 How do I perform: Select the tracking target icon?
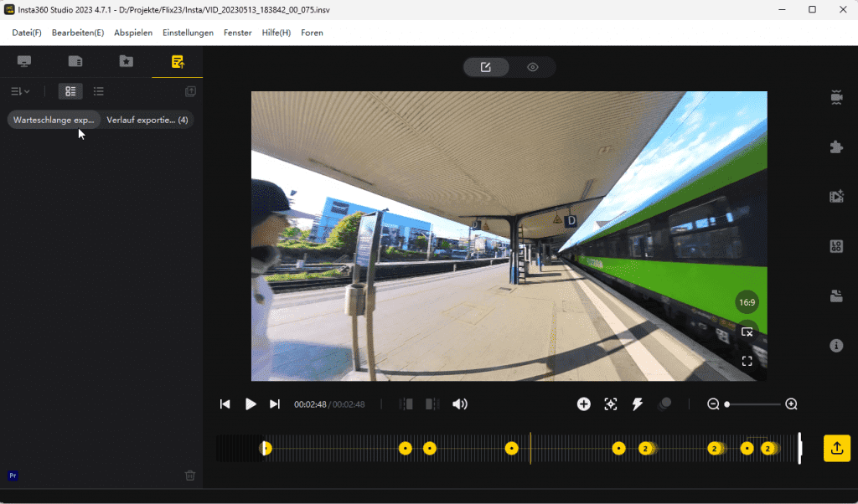coord(610,404)
